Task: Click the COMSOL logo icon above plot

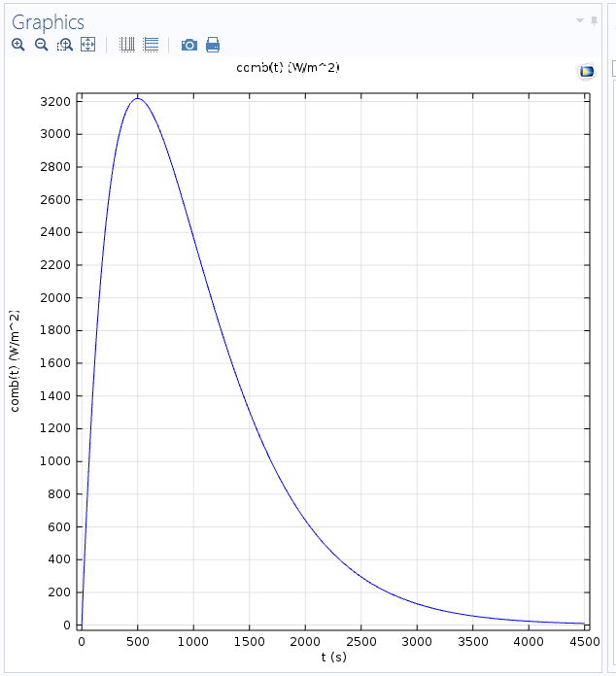Action: pos(586,71)
